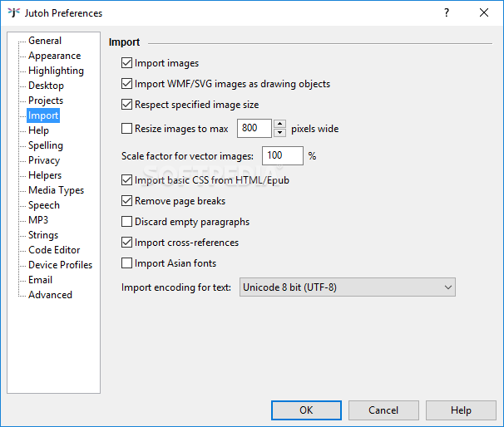Select the highlighted Import tree item
Image resolution: width=504 pixels, height=427 pixels.
(43, 115)
